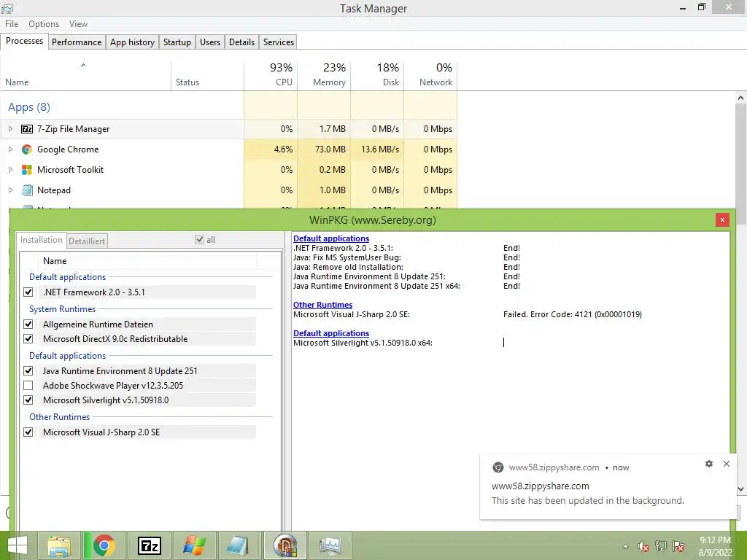This screenshot has height=560, width=747.
Task: Click Chrome's 13.6 MB/s disk value
Action: click(x=379, y=149)
